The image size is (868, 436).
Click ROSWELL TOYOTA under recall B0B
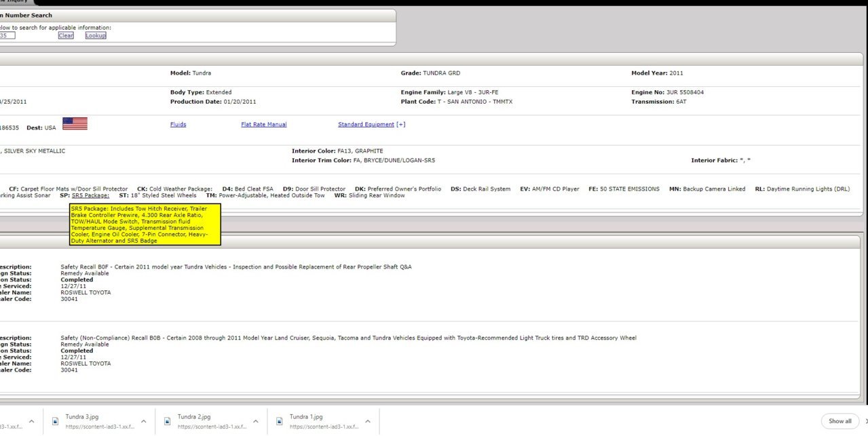(x=86, y=363)
